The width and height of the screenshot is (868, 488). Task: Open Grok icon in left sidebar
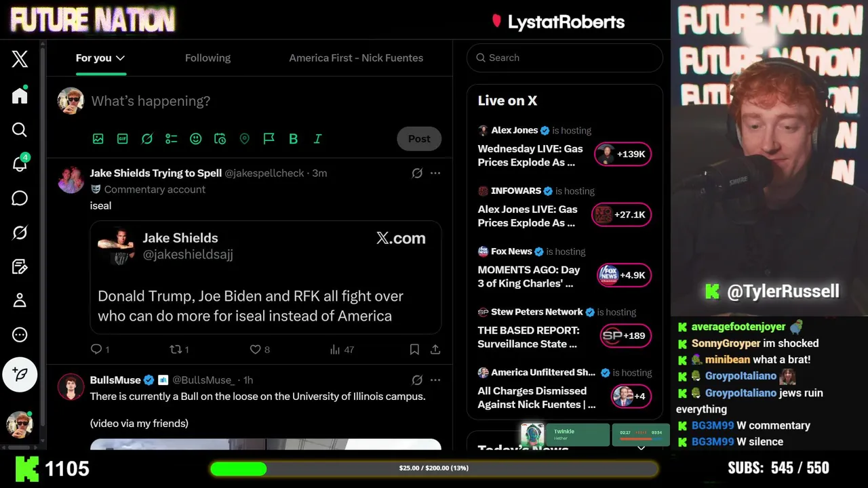(x=20, y=232)
